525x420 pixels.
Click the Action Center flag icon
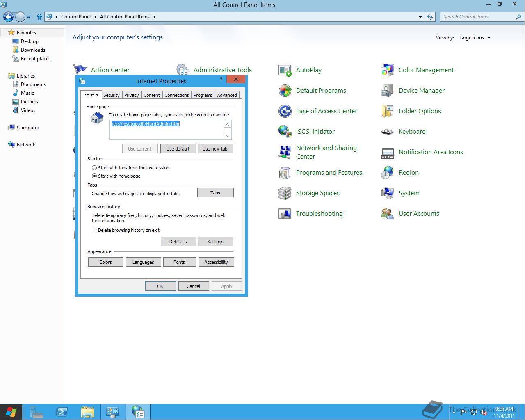[80, 69]
